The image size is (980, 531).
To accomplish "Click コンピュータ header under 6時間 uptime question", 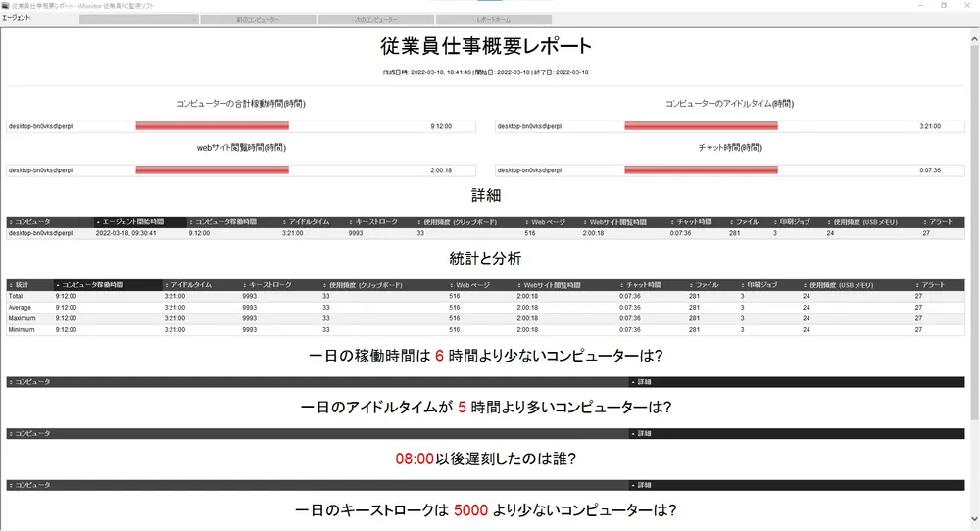I will [x=318, y=382].
